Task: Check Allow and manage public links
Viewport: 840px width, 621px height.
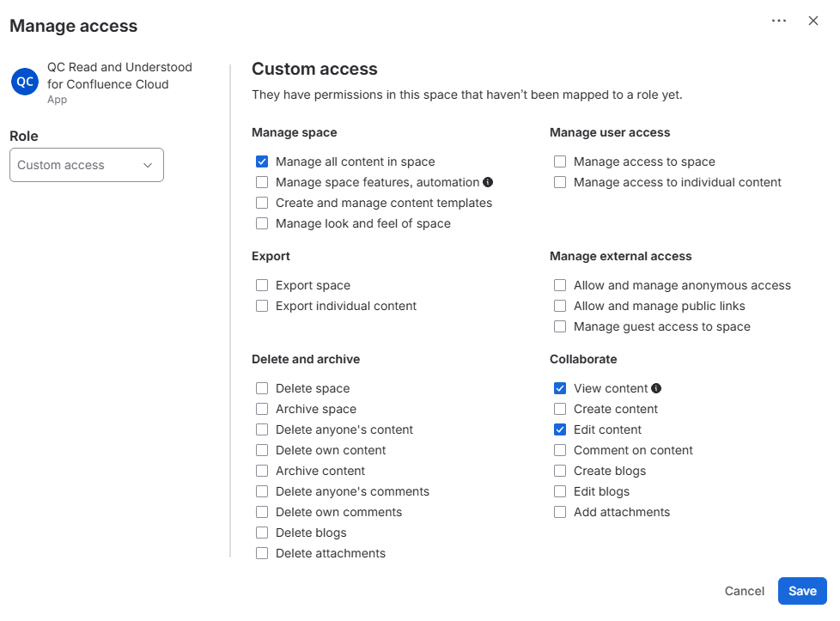Action: 560,306
